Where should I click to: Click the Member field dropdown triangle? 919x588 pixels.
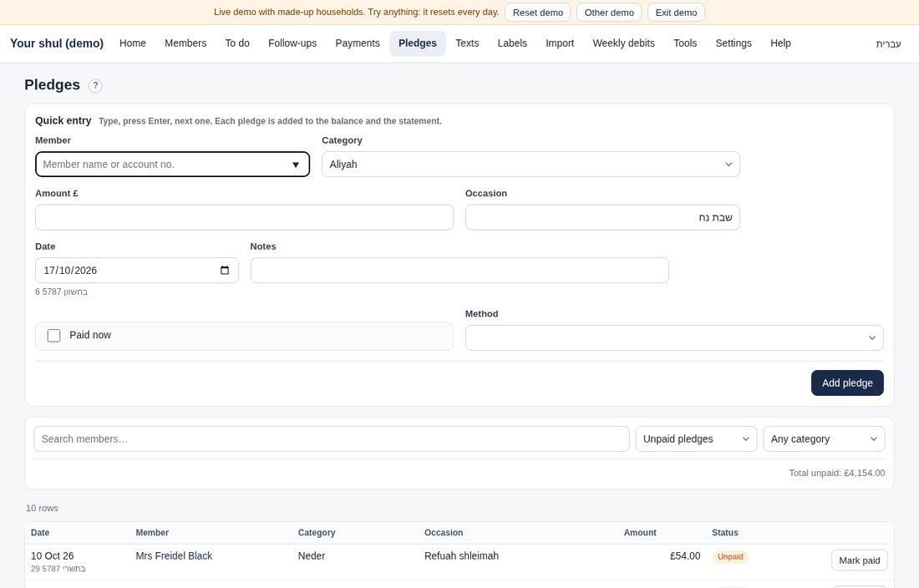click(296, 165)
